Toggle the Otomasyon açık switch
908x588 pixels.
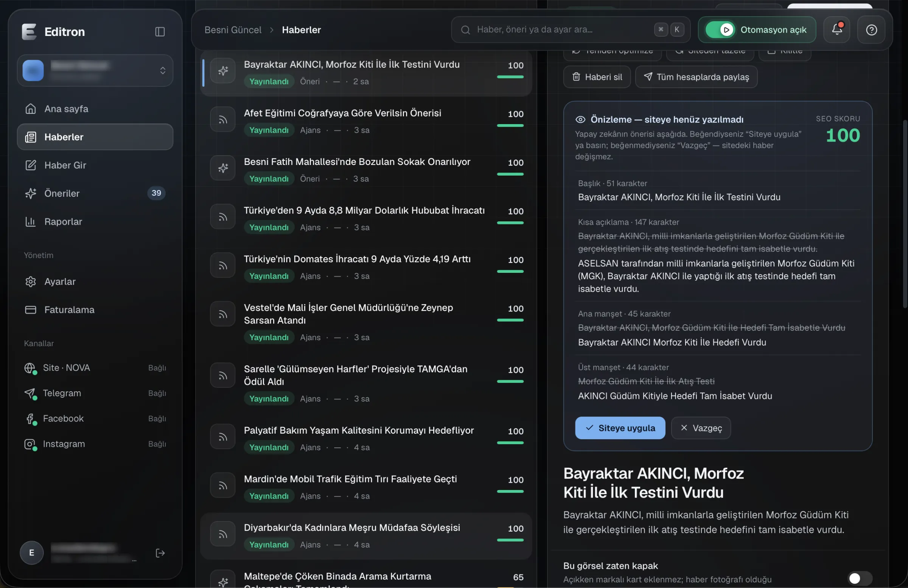click(720, 30)
